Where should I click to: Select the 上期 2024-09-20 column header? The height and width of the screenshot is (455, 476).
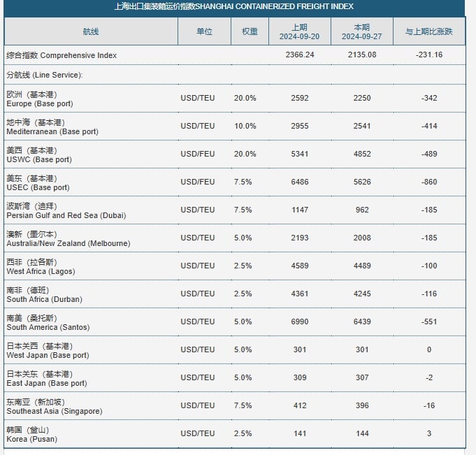(x=299, y=31)
